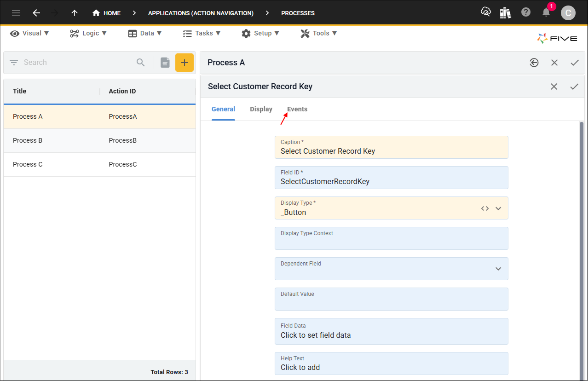Click the ProcessC action ID cell
The width and height of the screenshot is (588, 381).
[123, 164]
